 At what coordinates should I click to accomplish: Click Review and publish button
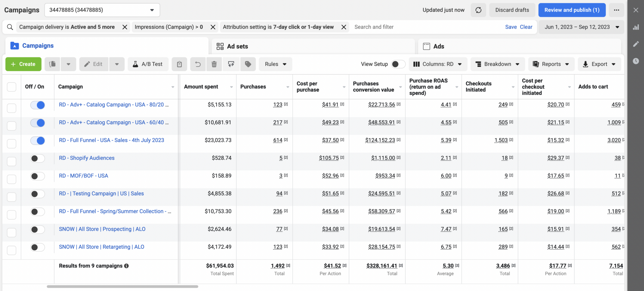click(572, 10)
